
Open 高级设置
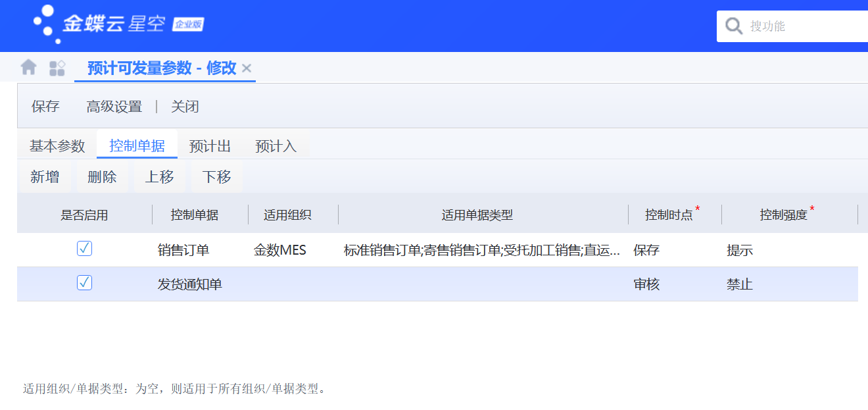pos(114,107)
